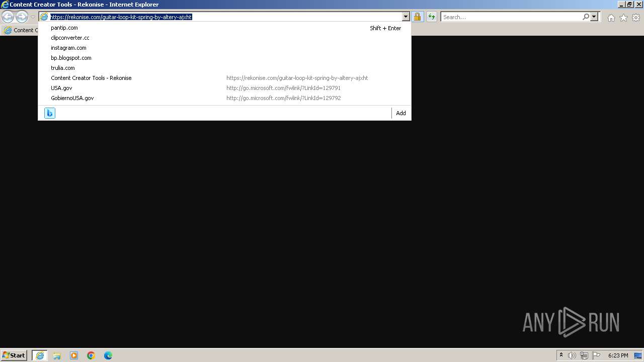The image size is (644, 362).
Task: Click into the Search box
Action: click(512, 17)
